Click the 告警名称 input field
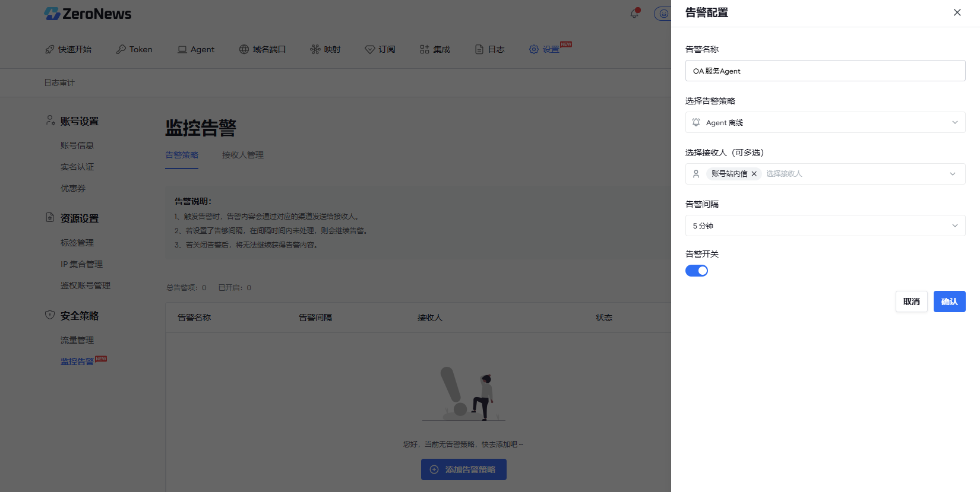 [x=825, y=71]
